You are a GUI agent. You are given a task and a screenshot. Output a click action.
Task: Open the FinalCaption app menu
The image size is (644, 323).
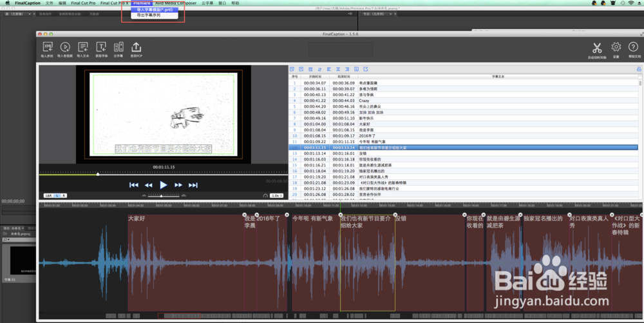28,3
